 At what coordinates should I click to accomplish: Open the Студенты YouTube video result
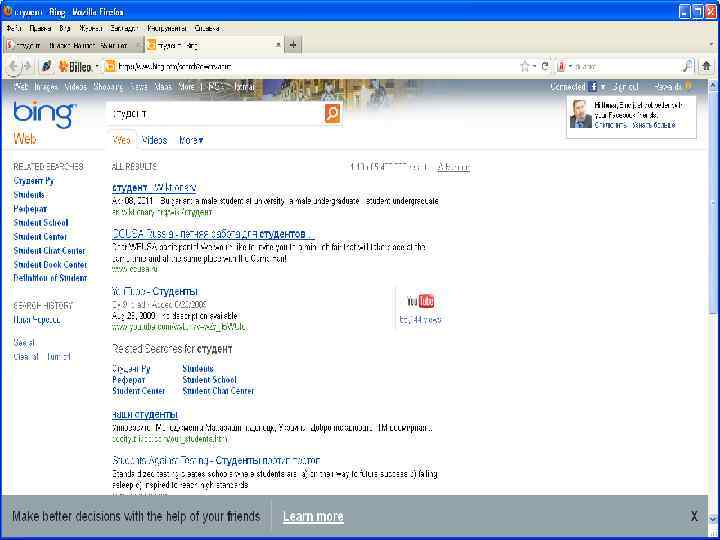point(155,292)
